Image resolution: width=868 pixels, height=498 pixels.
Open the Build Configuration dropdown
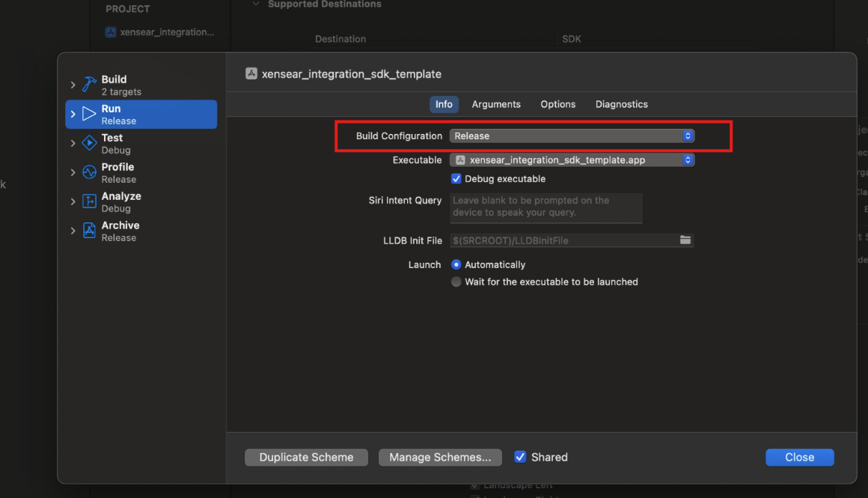[x=572, y=136]
